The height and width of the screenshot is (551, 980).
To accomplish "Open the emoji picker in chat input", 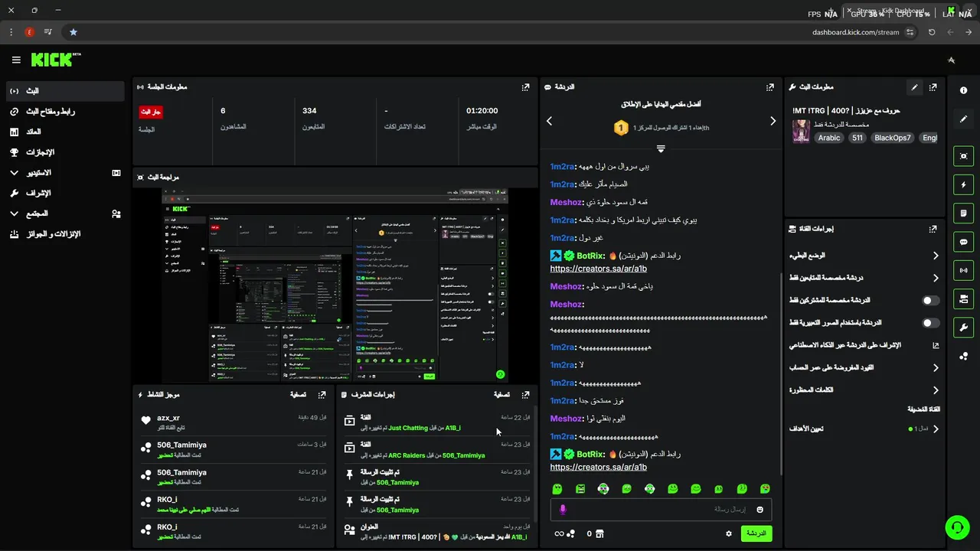I will (760, 510).
